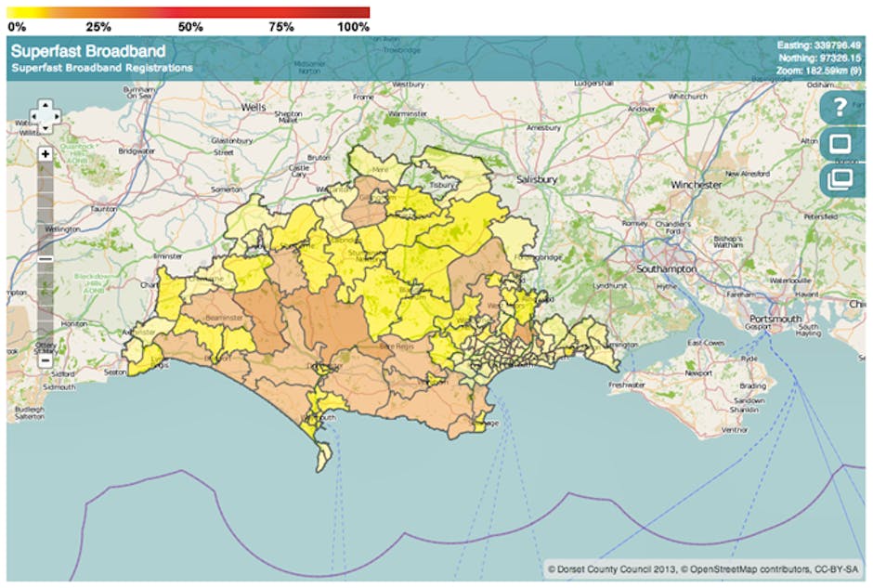This screenshot has width=873, height=588.
Task: Click the Superfast Broadband Registrations subtitle
Action: click(102, 68)
